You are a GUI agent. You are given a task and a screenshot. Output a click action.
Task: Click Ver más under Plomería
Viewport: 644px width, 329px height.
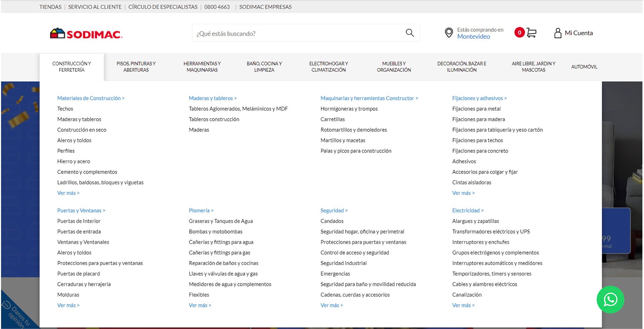tap(200, 305)
